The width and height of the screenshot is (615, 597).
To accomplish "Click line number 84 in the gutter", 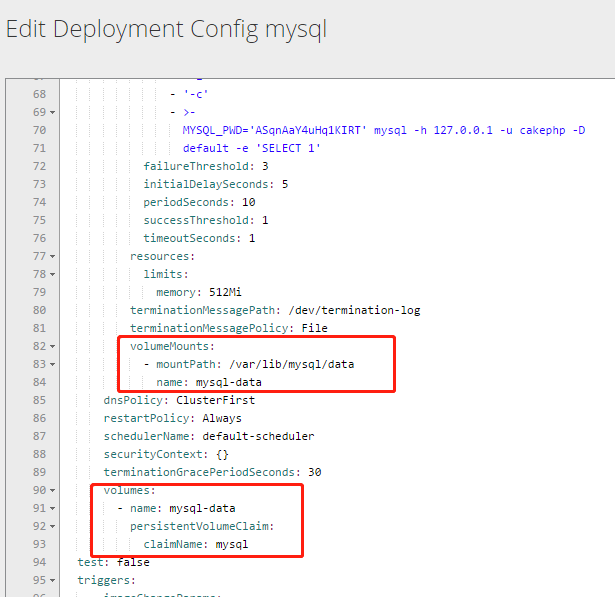I will pos(38,382).
